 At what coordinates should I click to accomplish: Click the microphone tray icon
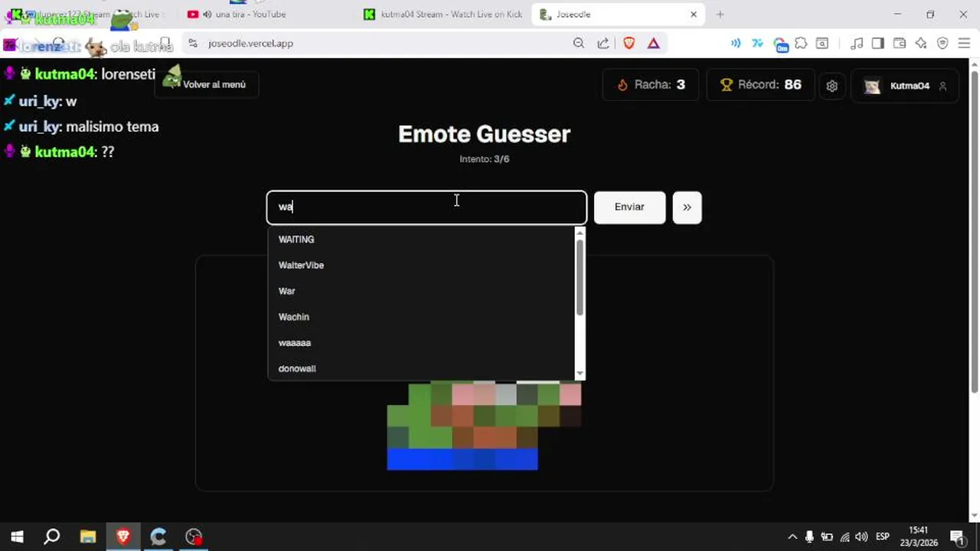coord(809,536)
